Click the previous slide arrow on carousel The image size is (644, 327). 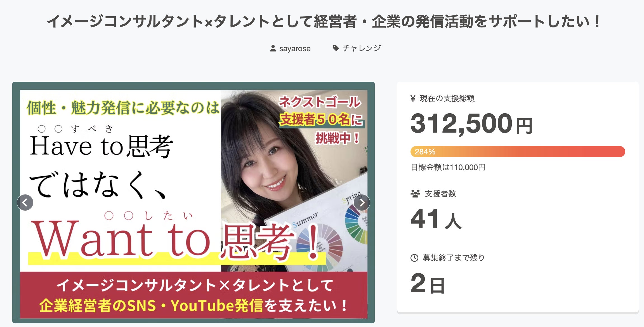tap(25, 203)
